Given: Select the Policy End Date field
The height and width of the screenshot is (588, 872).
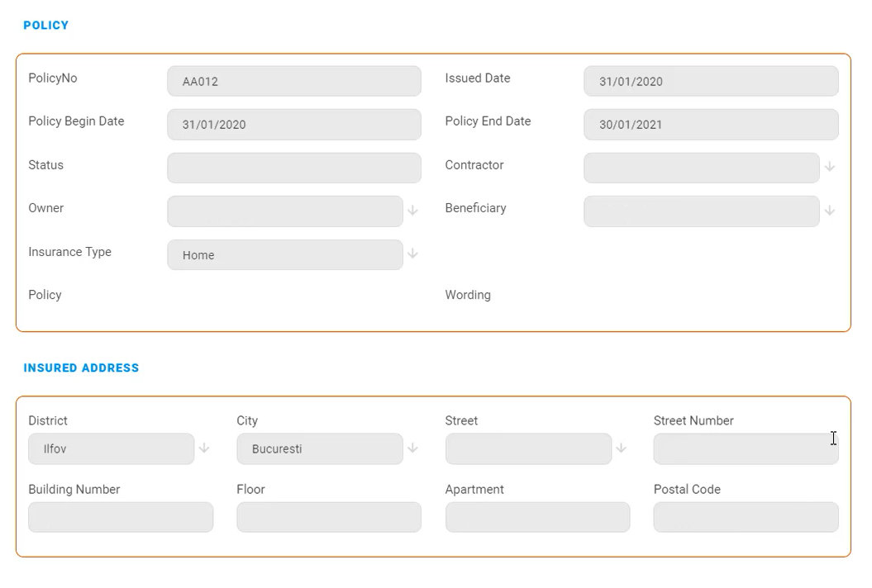Looking at the screenshot, I should click(x=710, y=125).
